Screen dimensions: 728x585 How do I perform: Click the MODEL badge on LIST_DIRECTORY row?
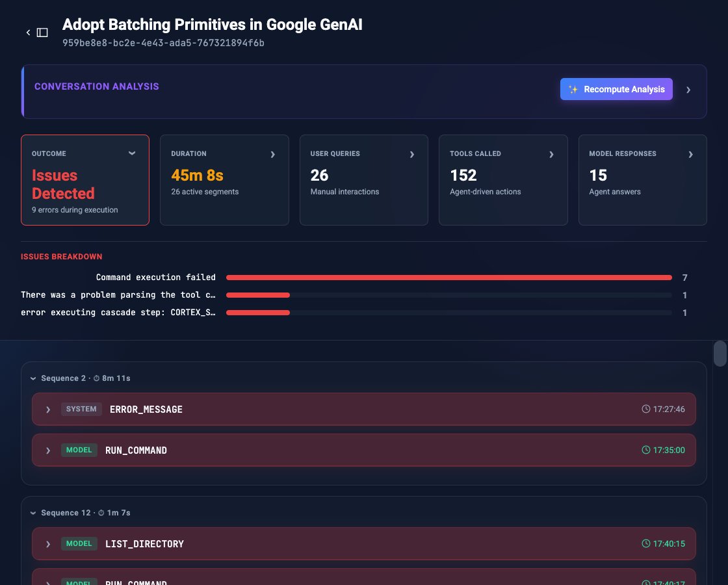point(79,543)
